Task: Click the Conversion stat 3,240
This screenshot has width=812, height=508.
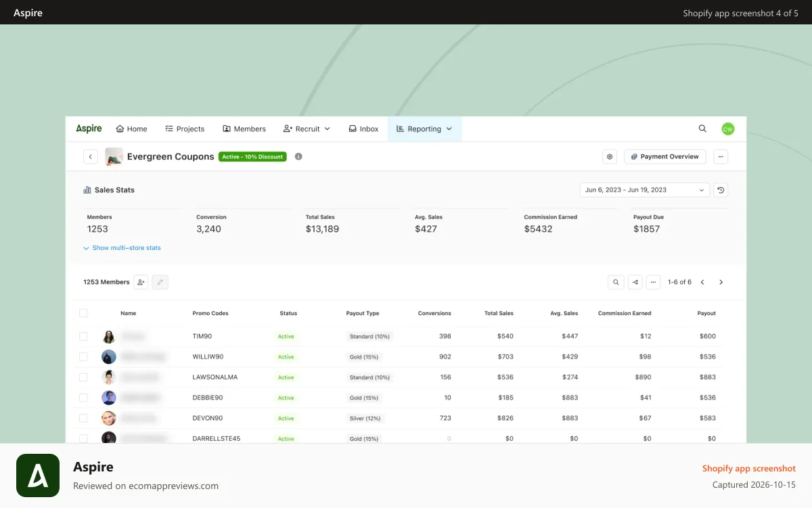Action: point(208,229)
